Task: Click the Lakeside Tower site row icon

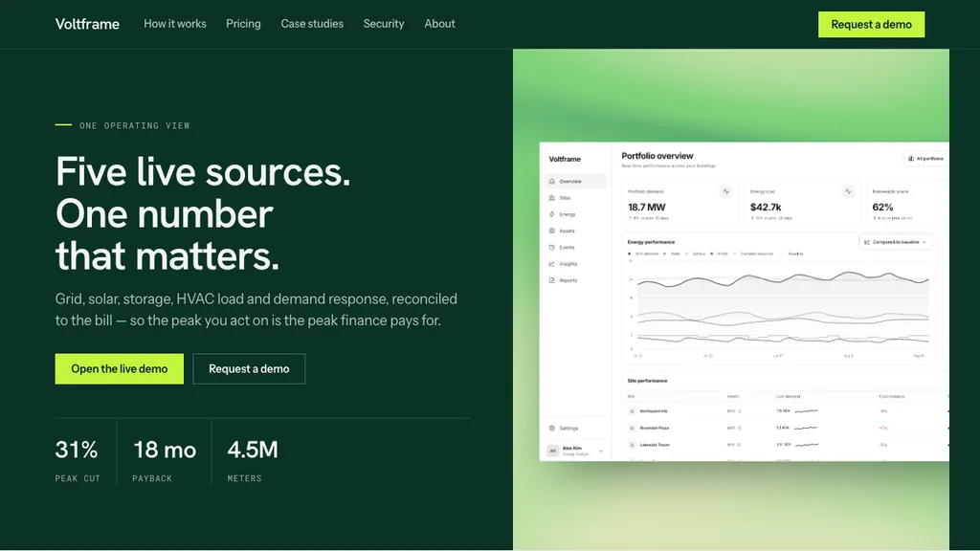Action: 632,445
